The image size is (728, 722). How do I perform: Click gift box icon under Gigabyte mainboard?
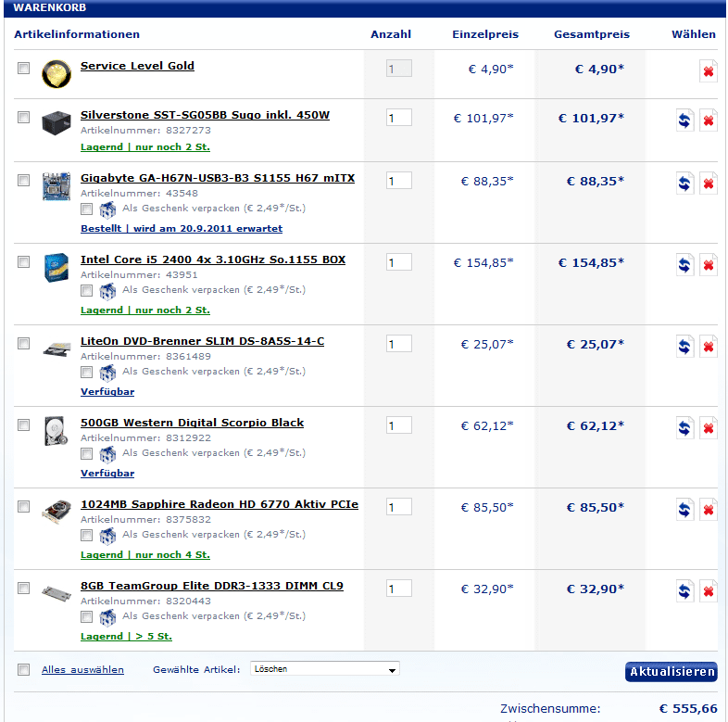click(x=107, y=210)
